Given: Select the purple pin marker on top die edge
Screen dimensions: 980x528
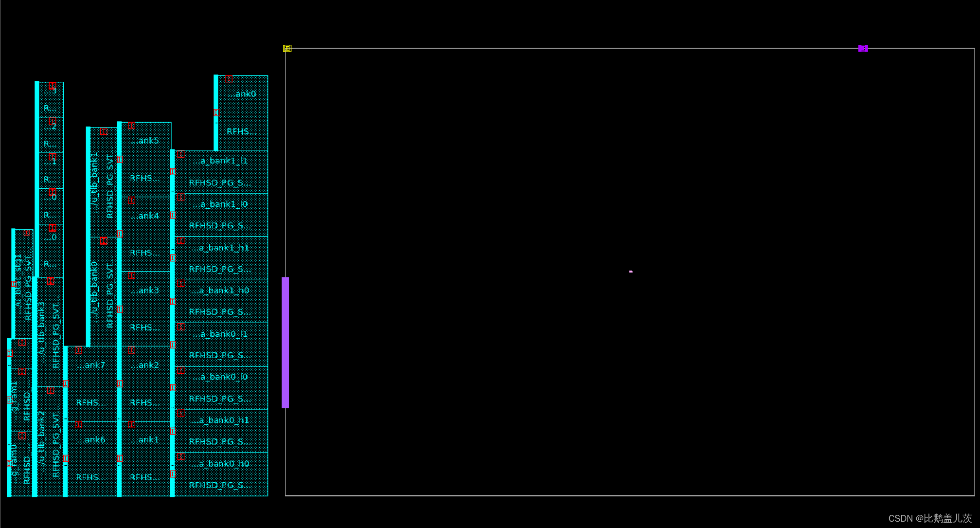Looking at the screenshot, I should (x=863, y=48).
